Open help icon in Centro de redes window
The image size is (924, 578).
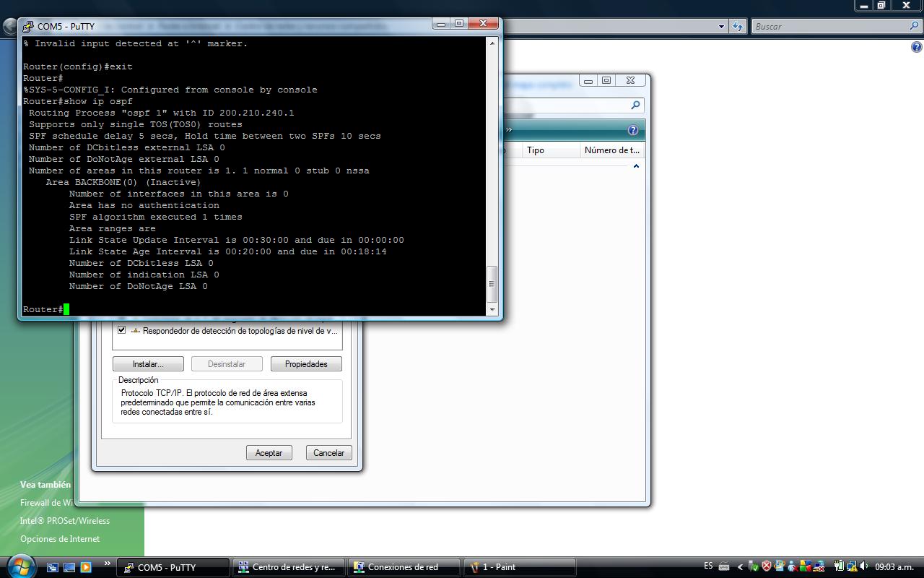[x=917, y=48]
